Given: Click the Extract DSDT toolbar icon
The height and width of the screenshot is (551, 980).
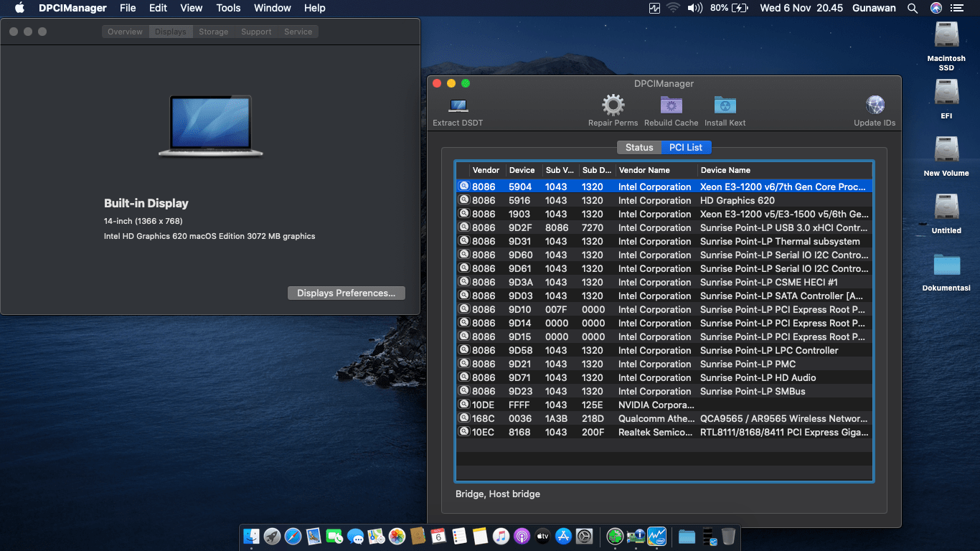Looking at the screenshot, I should coord(458,107).
